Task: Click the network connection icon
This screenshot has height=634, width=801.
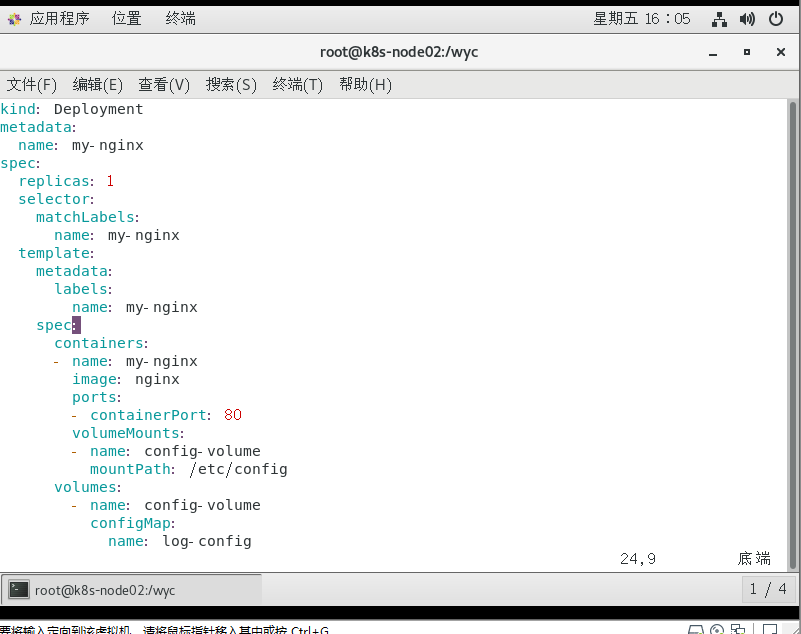Action: [719, 19]
